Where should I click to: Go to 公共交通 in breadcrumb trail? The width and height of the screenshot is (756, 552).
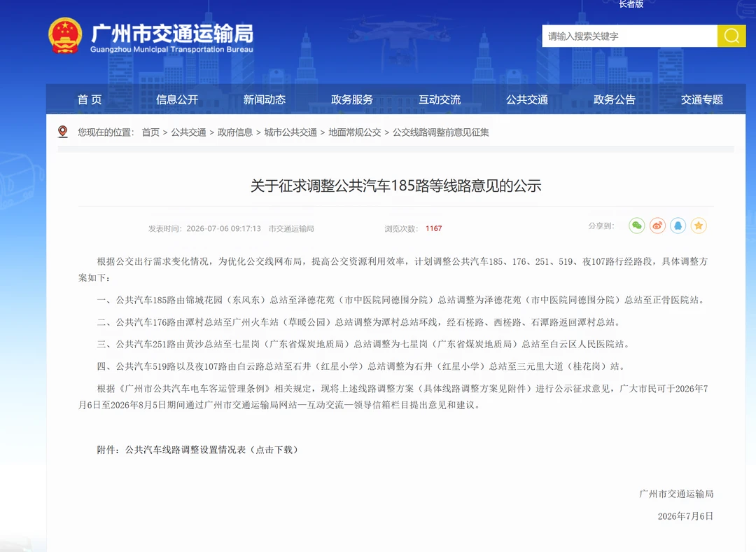pyautogui.click(x=188, y=132)
